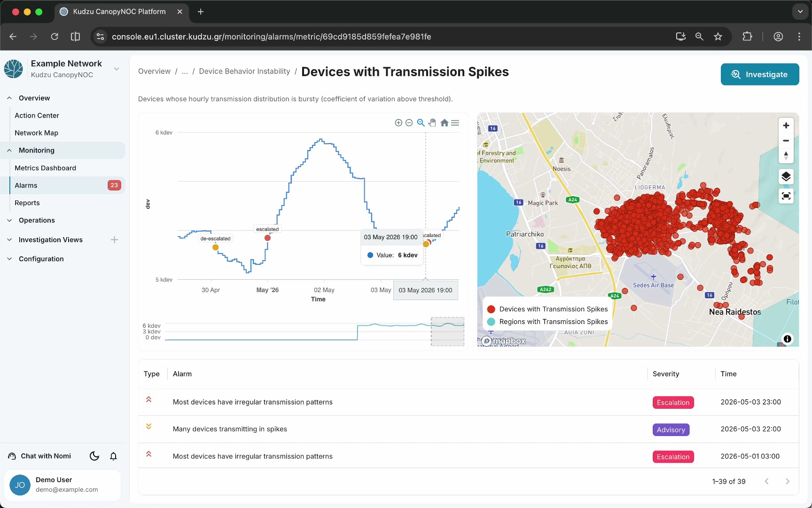
Task: Select the chart panning hand tool
Action: click(432, 123)
